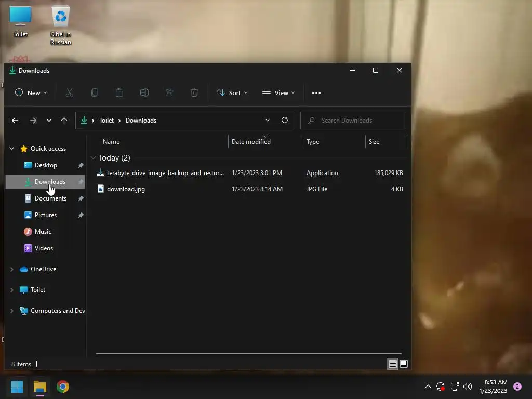Click the terabyte installer file icon
The width and height of the screenshot is (532, 399).
101,172
